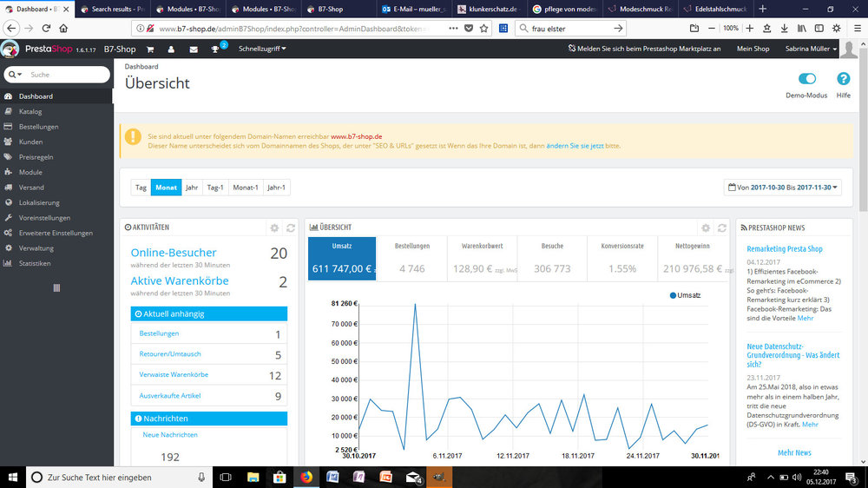Open page actions three-dots in address bar

tap(453, 29)
